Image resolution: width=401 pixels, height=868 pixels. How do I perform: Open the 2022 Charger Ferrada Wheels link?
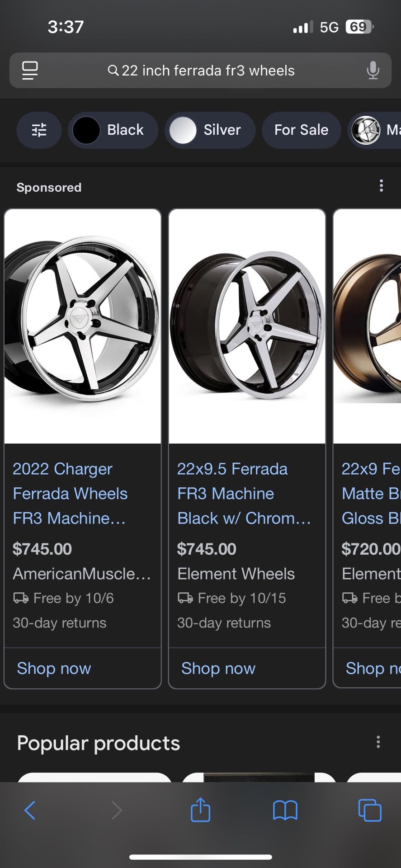click(70, 493)
